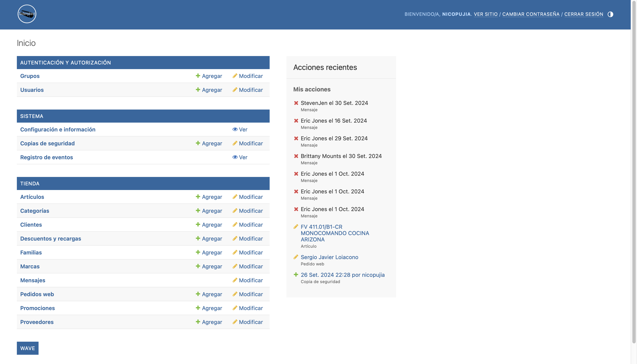This screenshot has height=364, width=637.
Task: Add a new Marcas entry
Action: 209,266
